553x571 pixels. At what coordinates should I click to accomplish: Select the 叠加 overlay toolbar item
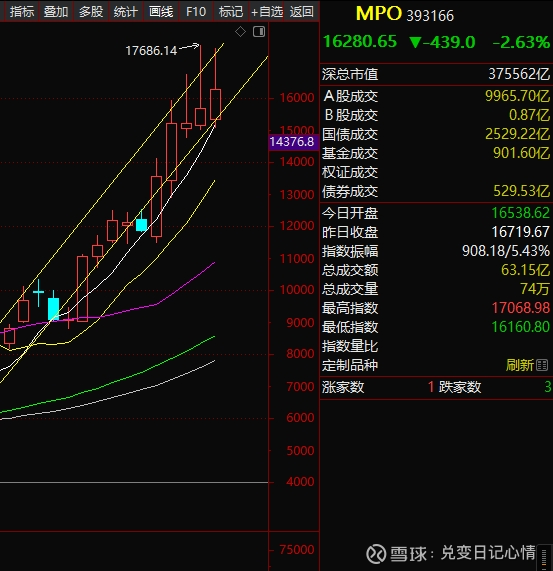click(x=56, y=12)
